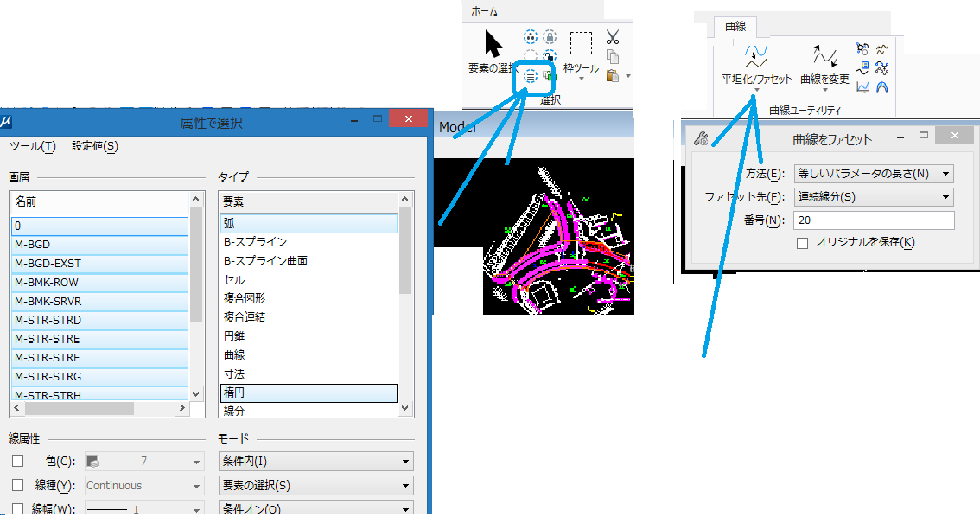Click the green lock layers icon in 選択 group
The image size is (980, 517).
tap(549, 75)
